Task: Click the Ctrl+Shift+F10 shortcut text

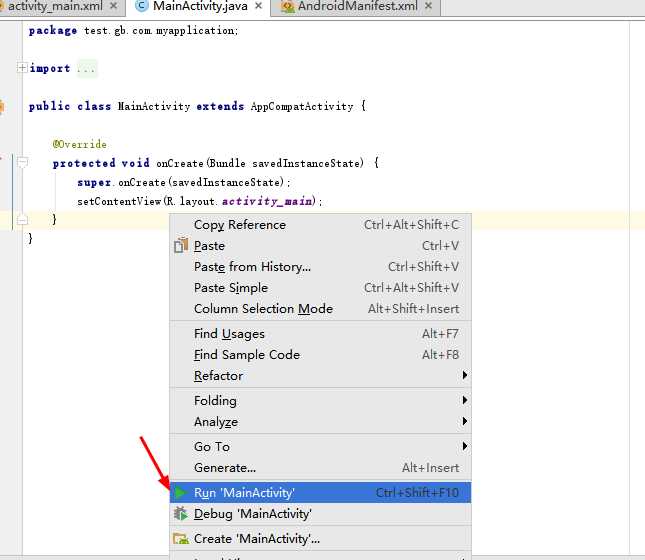Action: [x=417, y=493]
